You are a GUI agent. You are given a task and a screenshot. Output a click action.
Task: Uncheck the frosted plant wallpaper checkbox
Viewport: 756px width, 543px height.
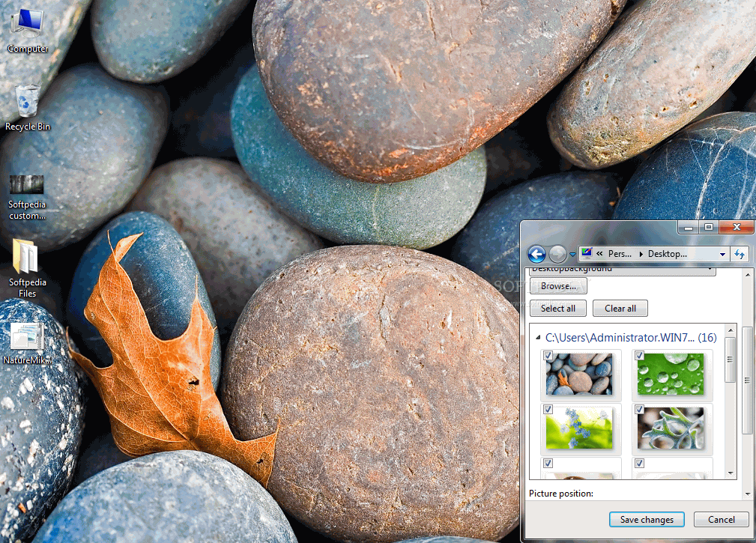tap(639, 410)
